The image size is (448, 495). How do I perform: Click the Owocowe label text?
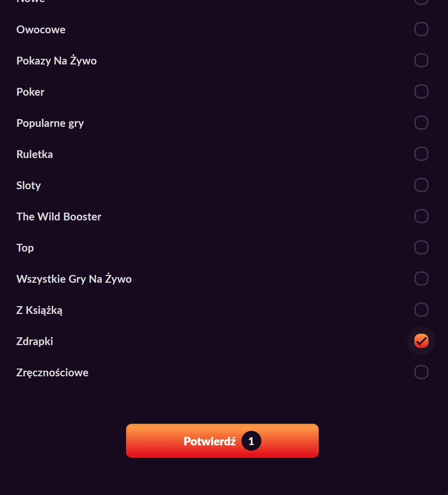pyautogui.click(x=41, y=29)
